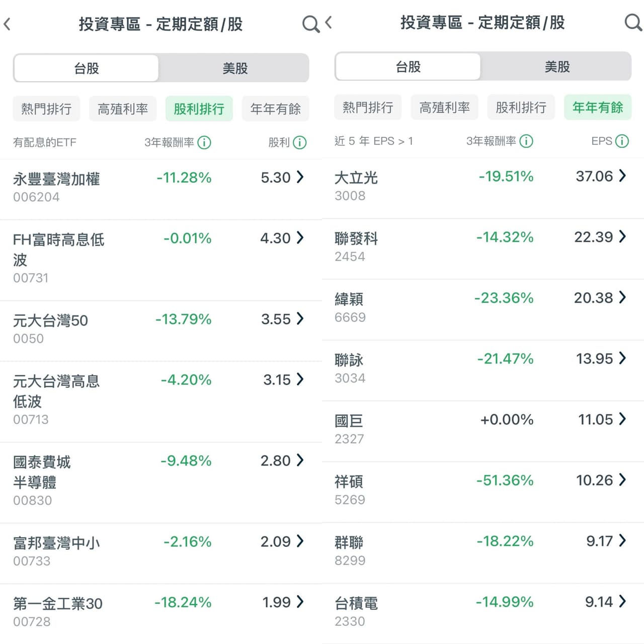Open details chevron for 元大台灣50

click(x=300, y=318)
